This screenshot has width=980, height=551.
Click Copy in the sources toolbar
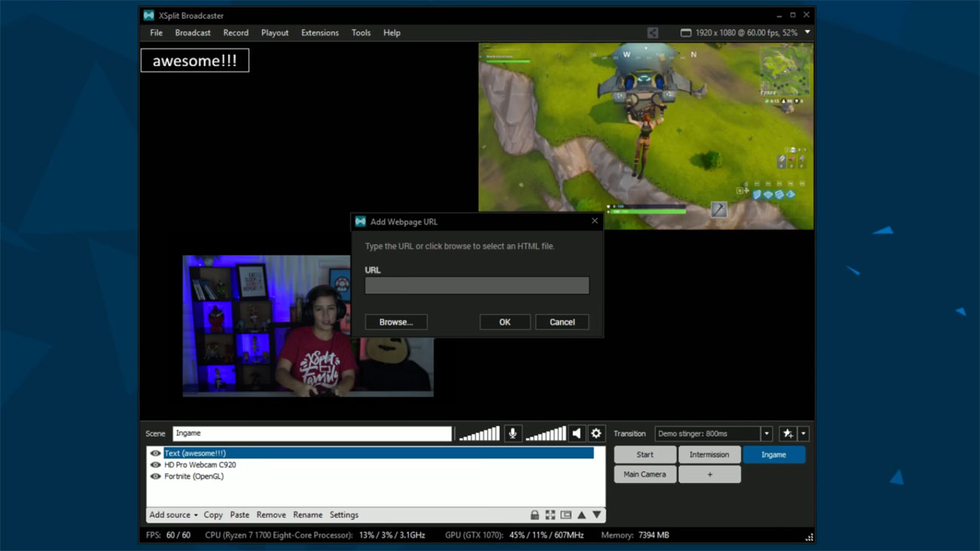tap(213, 515)
